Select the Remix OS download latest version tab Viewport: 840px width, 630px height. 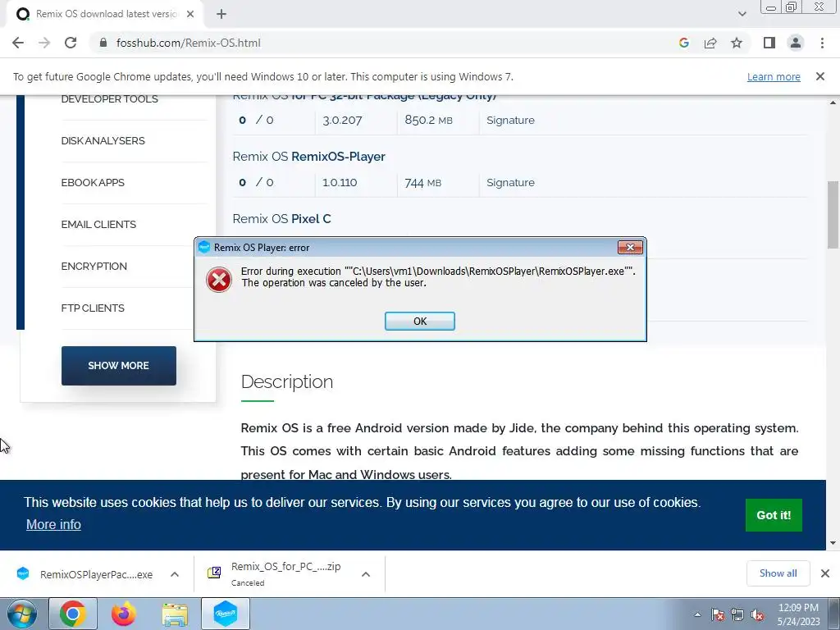[x=106, y=14]
